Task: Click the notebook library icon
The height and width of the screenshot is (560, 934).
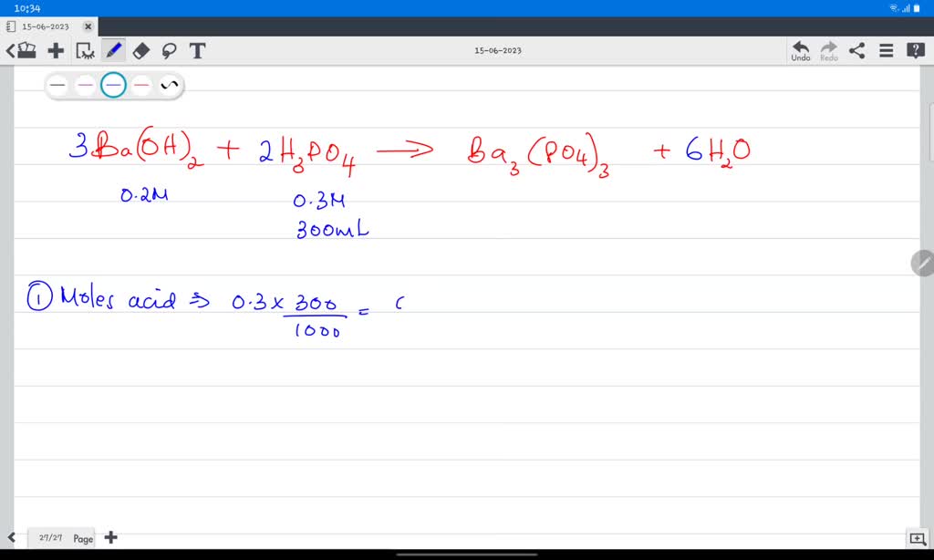Action: coord(27,50)
